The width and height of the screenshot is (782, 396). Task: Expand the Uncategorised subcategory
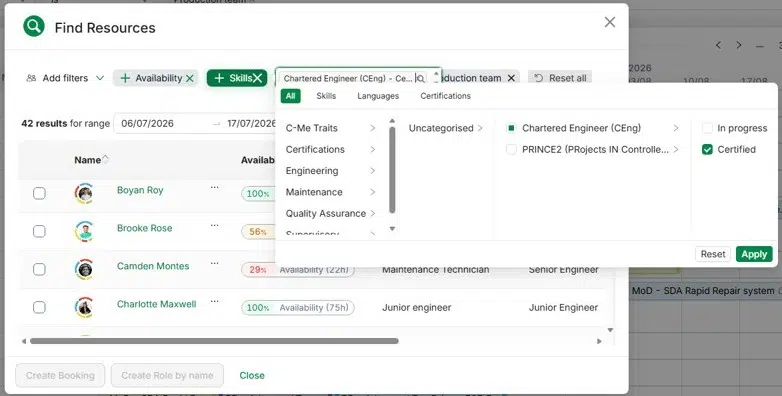[446, 128]
